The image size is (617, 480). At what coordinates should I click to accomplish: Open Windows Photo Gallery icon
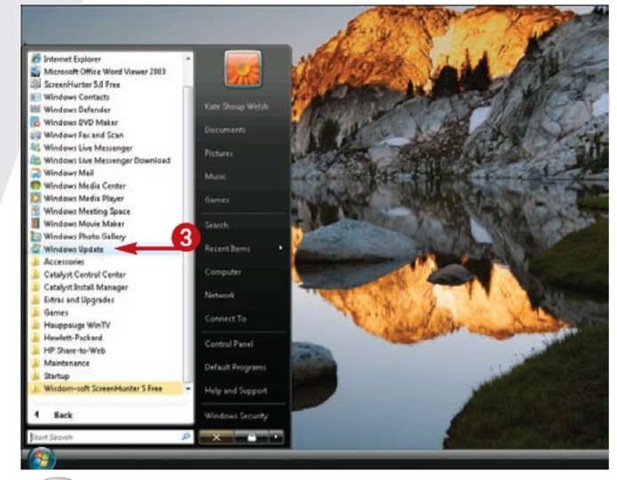36,236
